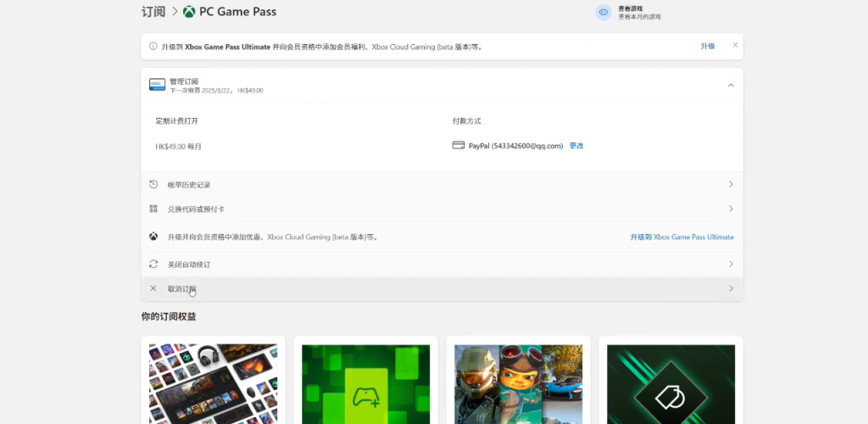The image size is (868, 424).
Task: Click 更改 to change payment method
Action: [x=576, y=146]
